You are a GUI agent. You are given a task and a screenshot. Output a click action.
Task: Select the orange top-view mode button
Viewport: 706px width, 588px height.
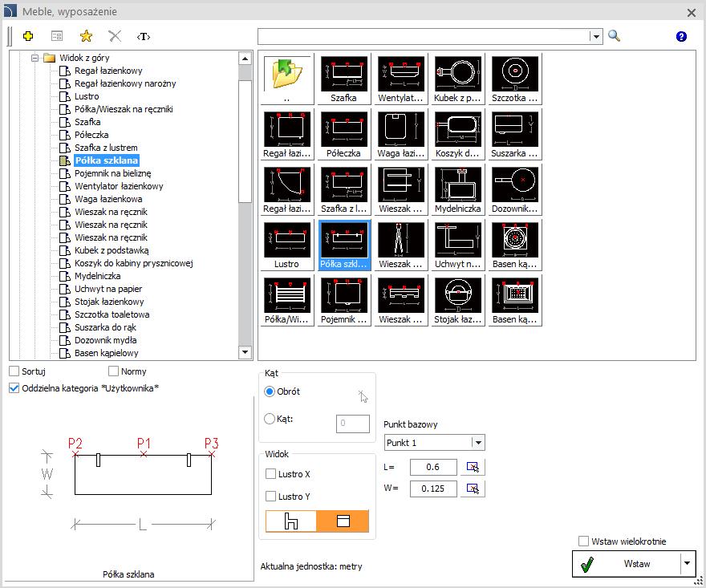point(343,521)
